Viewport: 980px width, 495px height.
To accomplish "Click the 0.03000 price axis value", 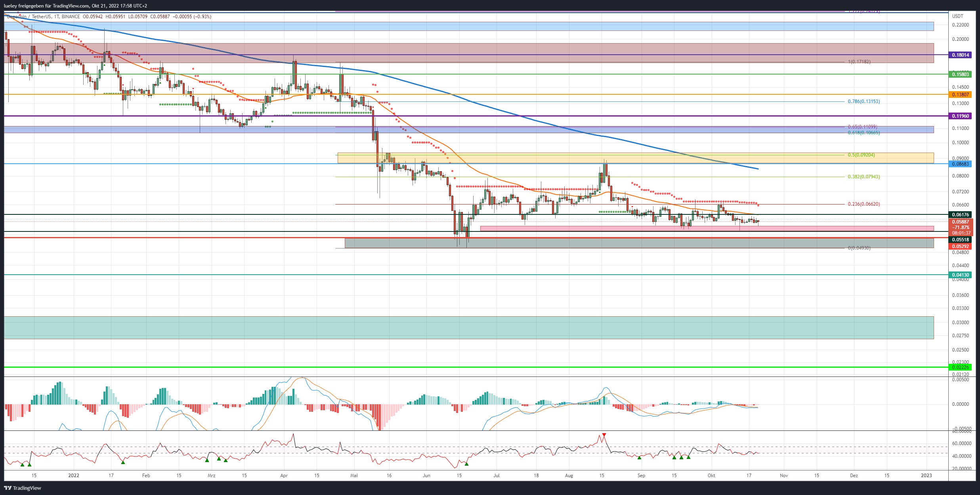I will [960, 323].
